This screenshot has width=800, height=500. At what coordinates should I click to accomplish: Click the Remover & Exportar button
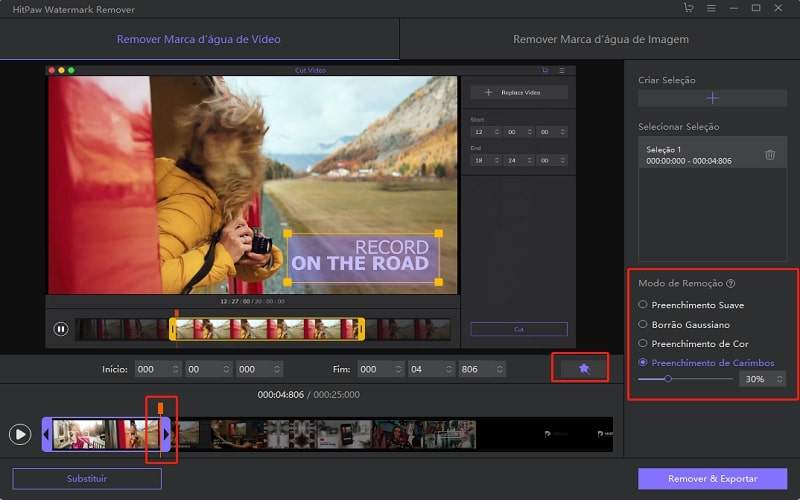[x=712, y=479]
